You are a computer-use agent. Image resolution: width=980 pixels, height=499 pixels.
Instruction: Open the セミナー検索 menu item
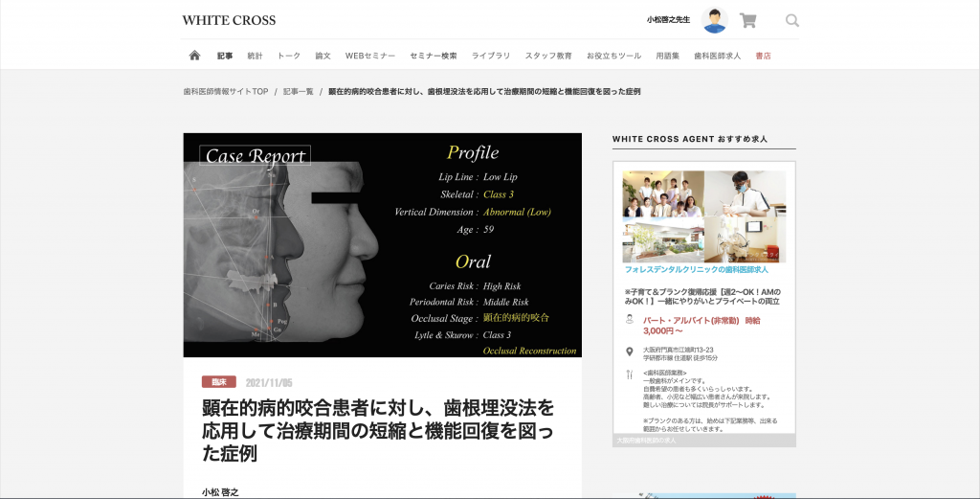(x=434, y=56)
